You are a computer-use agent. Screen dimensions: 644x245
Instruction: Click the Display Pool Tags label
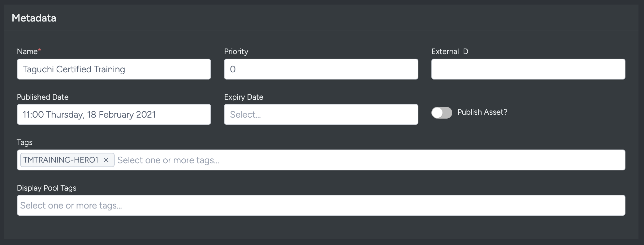point(47,188)
